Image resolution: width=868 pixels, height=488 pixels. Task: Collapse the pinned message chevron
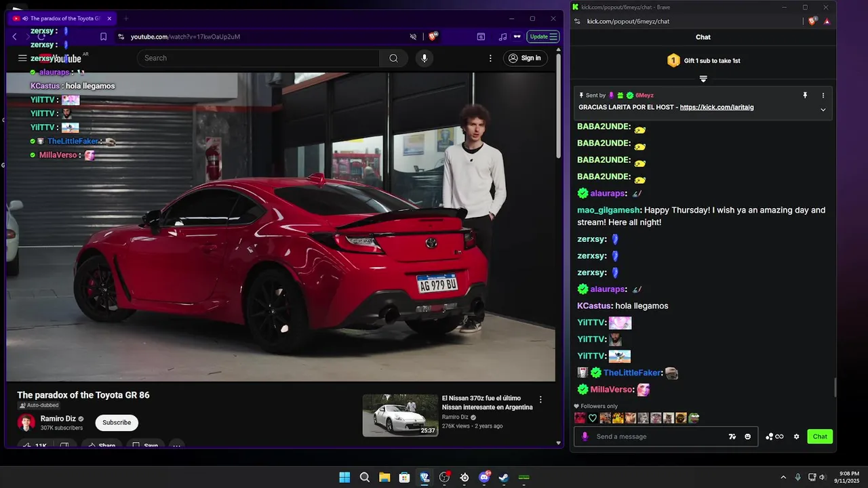tap(823, 110)
